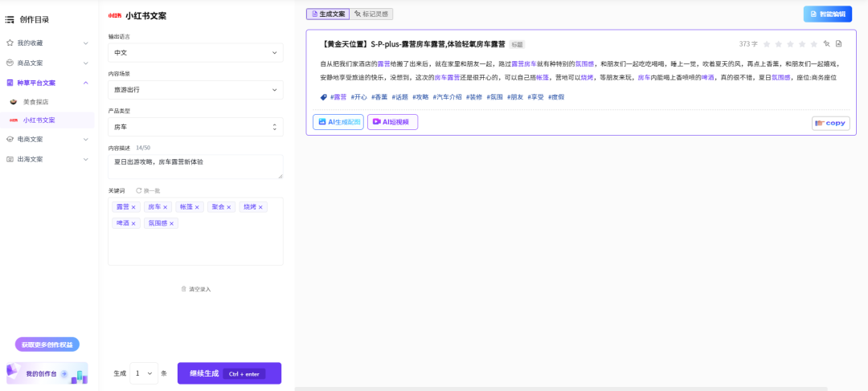The height and width of the screenshot is (391, 868).
Task: Click the horizontal scrollbar at the bottom
Action: 561,389
